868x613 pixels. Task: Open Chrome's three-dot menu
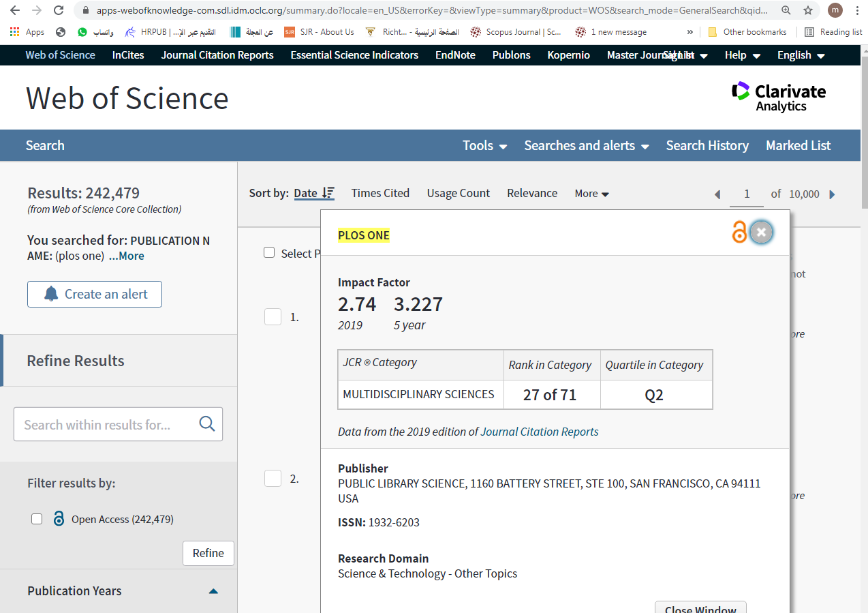pyautogui.click(x=856, y=10)
